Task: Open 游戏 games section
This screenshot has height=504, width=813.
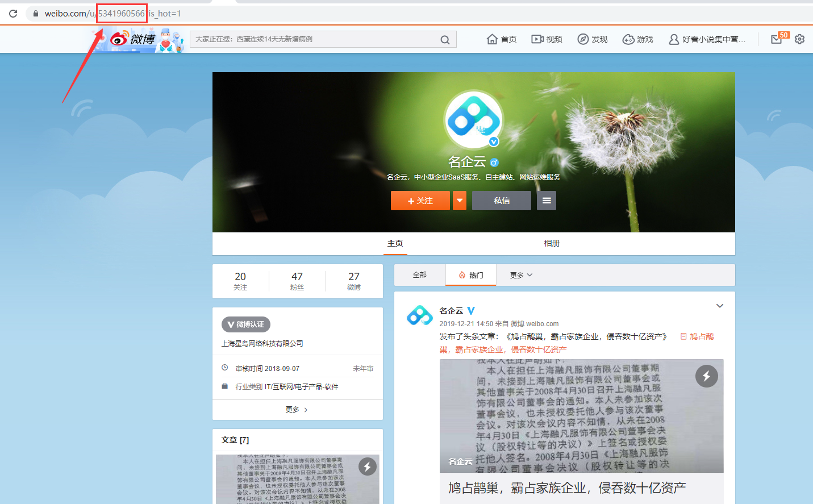Action: pos(638,39)
